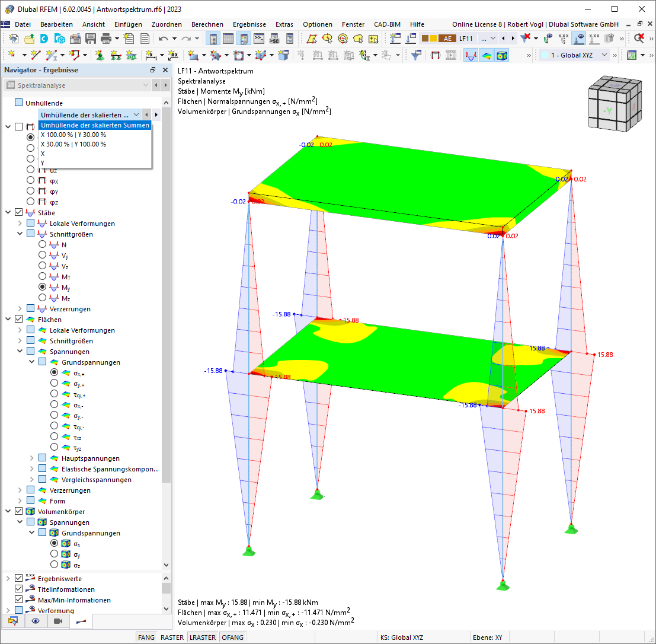This screenshot has height=644, width=656.
Task: Undo the last action with arrow icon
Action: pos(163,39)
